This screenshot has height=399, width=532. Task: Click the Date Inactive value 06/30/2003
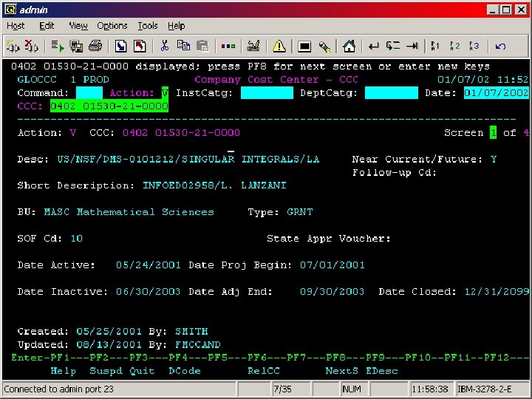[148, 291]
